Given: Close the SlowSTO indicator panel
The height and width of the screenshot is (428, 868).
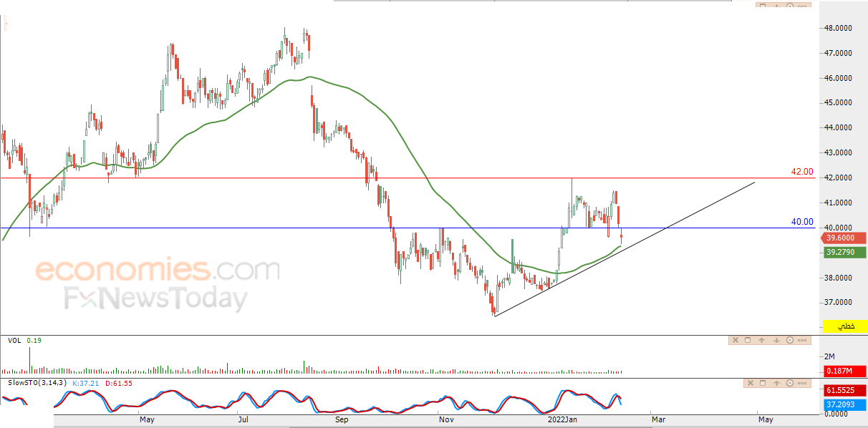Looking at the screenshot, I should (x=751, y=383).
